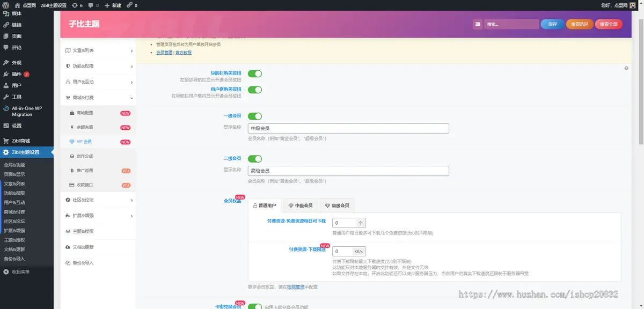Open 页面 in the WordPress sidebar
Image resolution: width=644 pixels, height=309 pixels.
pyautogui.click(x=27, y=36)
